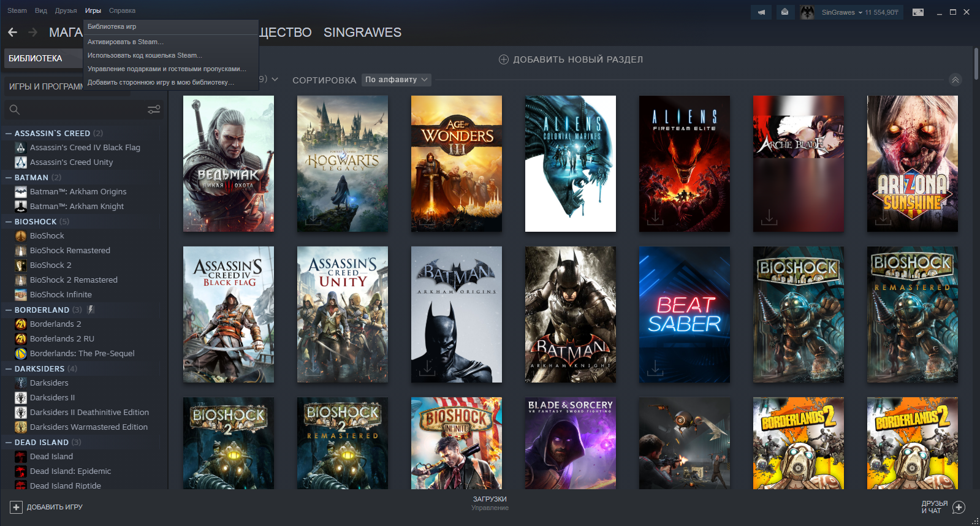Click the library search magnifier icon
Screen dimensions: 980x526
click(15, 110)
